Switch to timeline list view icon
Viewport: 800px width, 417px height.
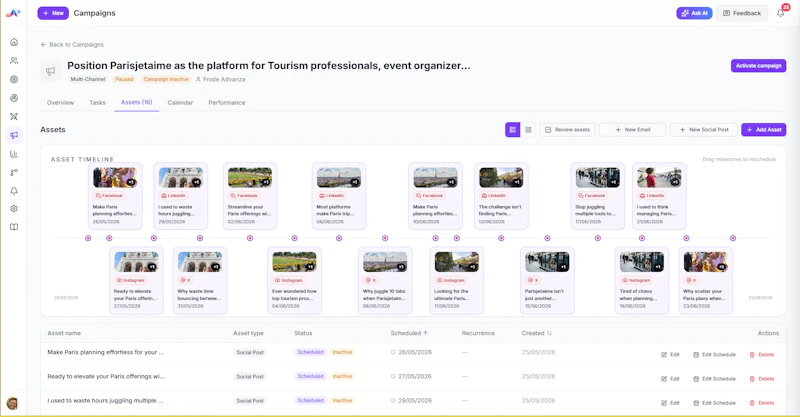pos(513,130)
